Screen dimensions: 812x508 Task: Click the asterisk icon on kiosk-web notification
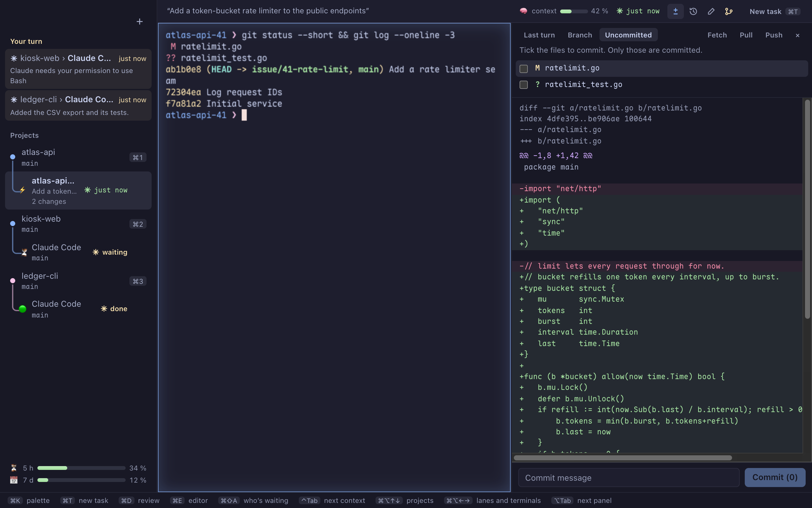click(14, 58)
